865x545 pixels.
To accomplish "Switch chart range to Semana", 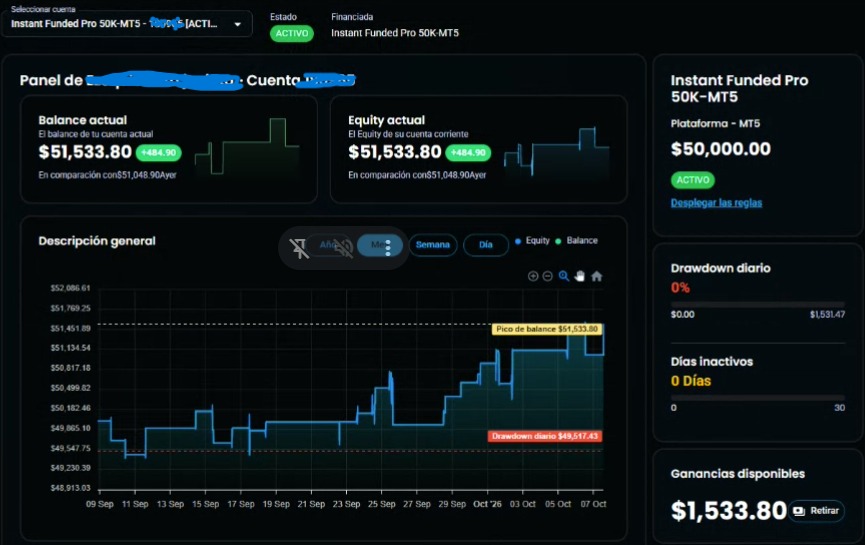I will tap(433, 245).
